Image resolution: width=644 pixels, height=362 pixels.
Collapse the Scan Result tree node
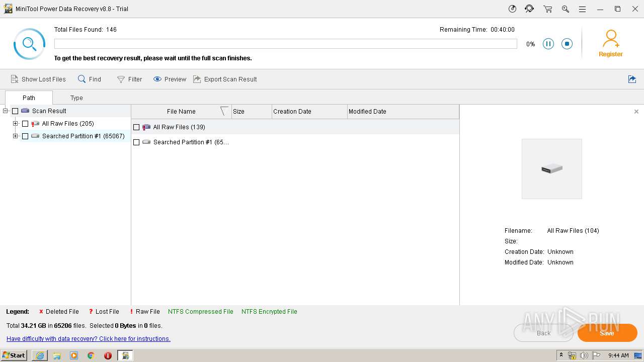[6, 111]
